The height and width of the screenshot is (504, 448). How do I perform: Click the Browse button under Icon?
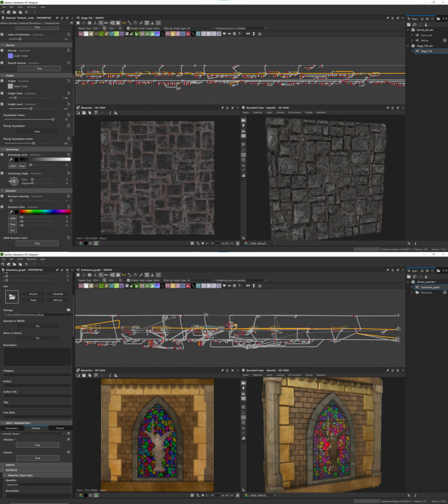pos(33,294)
